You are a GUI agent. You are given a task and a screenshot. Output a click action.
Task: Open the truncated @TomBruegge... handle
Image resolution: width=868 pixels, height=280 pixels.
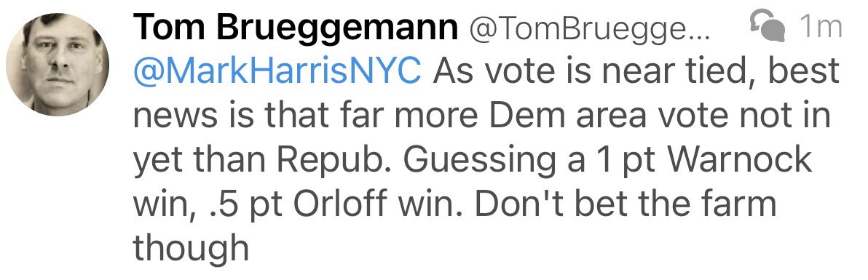point(590,29)
